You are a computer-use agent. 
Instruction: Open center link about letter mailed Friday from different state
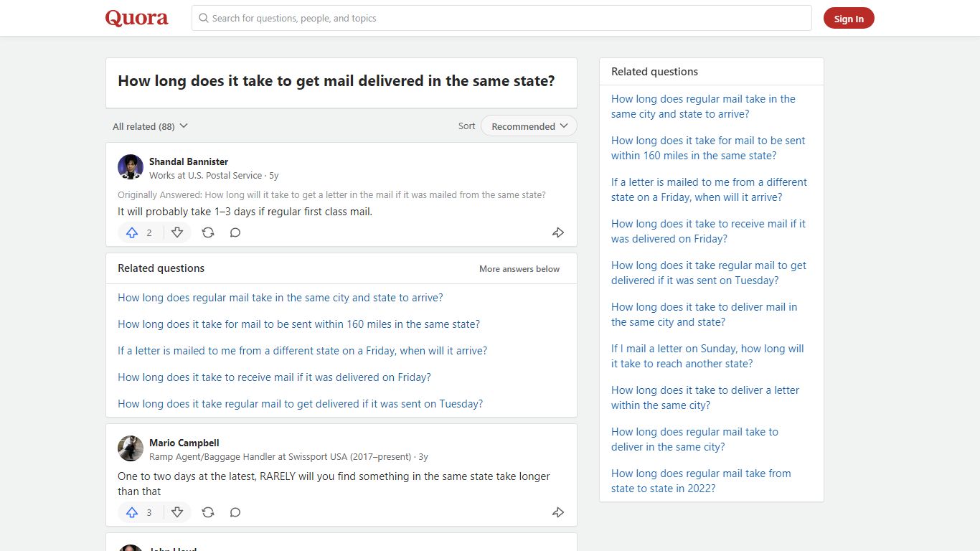(303, 351)
